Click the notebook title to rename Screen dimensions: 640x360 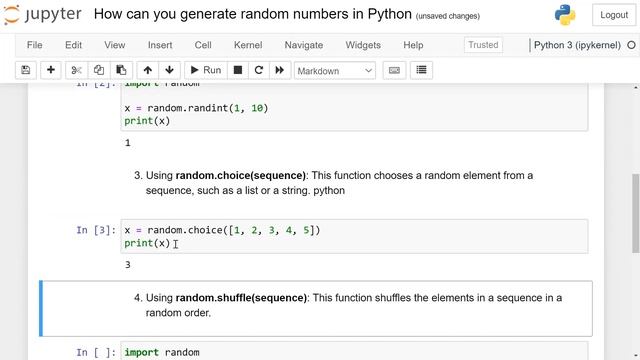tap(253, 14)
